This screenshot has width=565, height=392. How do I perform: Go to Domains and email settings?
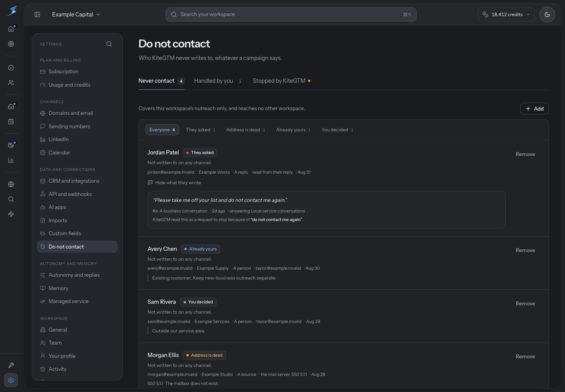pos(77,113)
